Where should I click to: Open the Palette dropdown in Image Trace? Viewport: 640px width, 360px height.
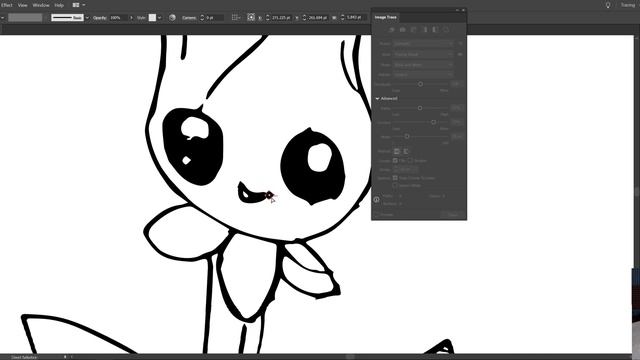click(423, 75)
